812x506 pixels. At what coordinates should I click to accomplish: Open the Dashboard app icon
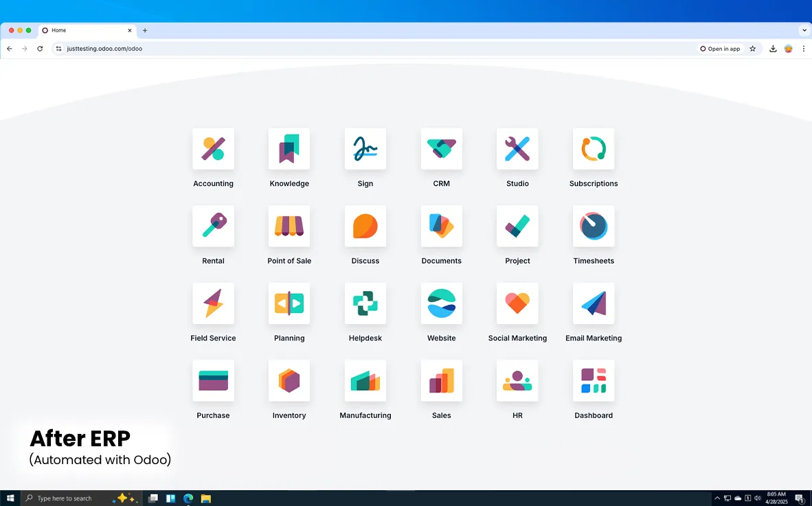pyautogui.click(x=594, y=380)
